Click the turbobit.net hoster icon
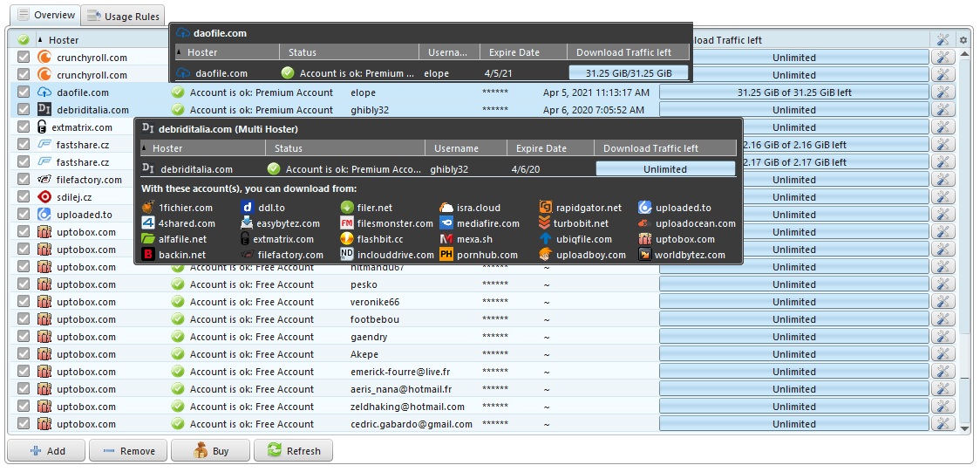 544,223
